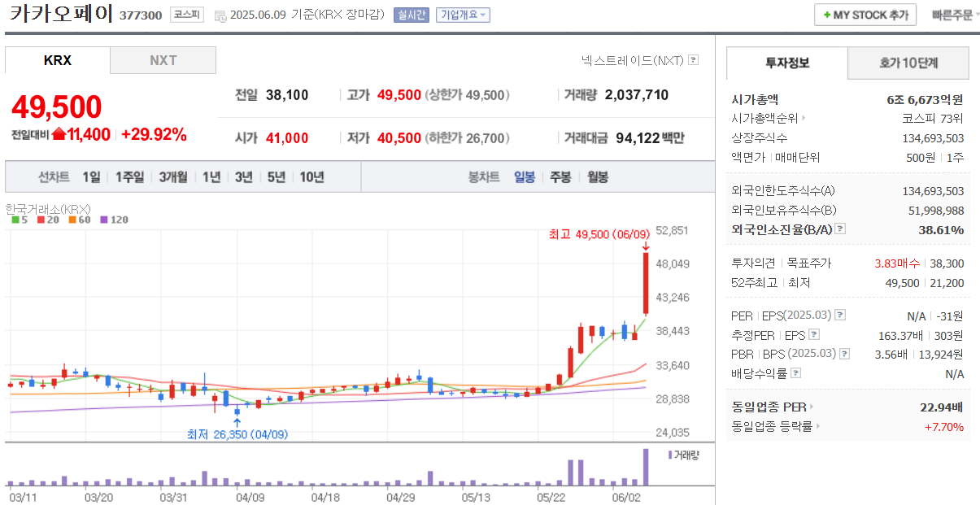Click the 전일 value 38,100
The image size is (980, 505).
pos(287,95)
